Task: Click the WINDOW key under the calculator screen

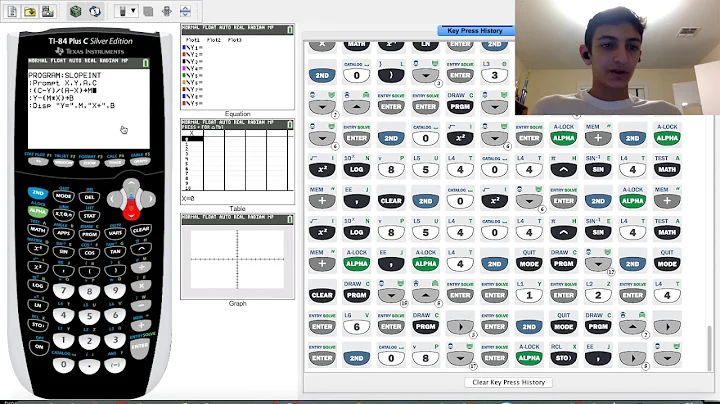Action: tap(63, 163)
